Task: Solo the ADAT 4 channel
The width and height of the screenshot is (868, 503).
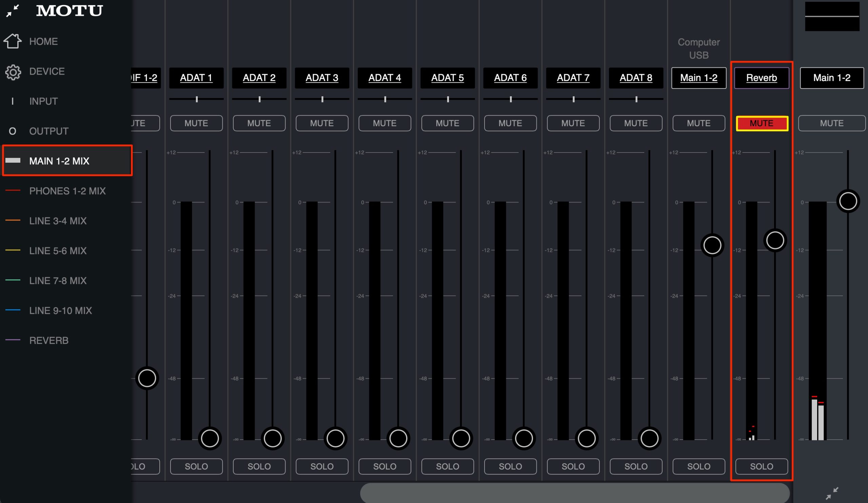Action: point(385,466)
